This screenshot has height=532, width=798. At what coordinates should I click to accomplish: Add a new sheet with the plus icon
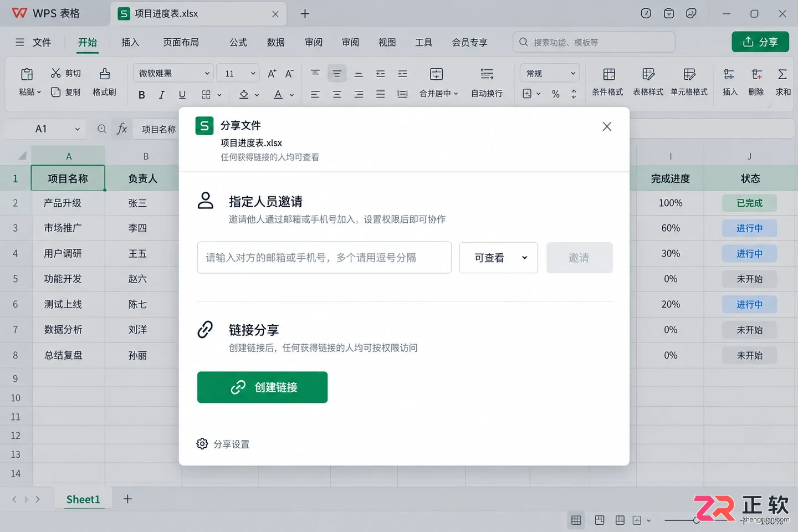click(x=127, y=499)
